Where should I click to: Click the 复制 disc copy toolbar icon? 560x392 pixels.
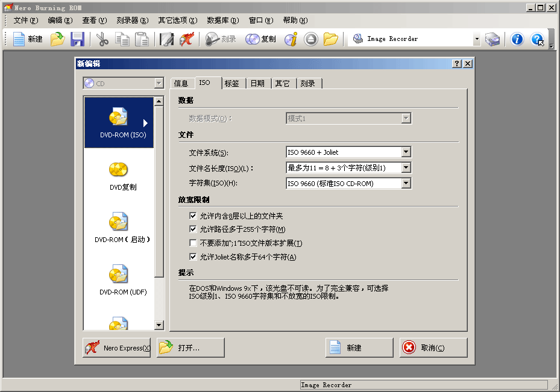(261, 39)
